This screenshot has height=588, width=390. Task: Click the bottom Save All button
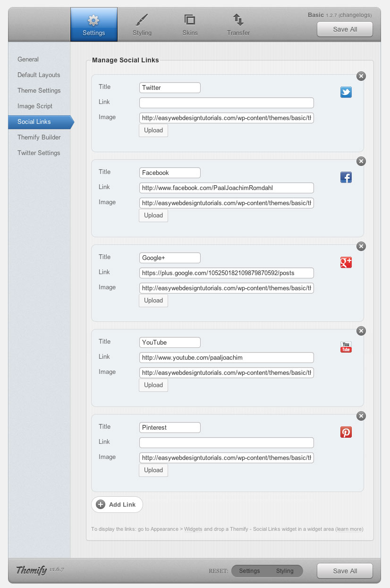pyautogui.click(x=345, y=571)
